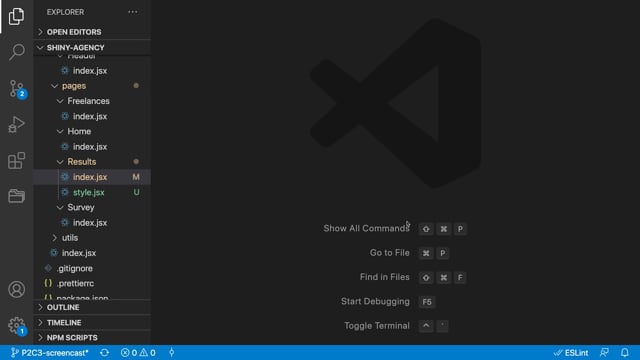Open the first index.jsx below the SHINY-AGENCY header
640x360 pixels.
click(x=92, y=71)
